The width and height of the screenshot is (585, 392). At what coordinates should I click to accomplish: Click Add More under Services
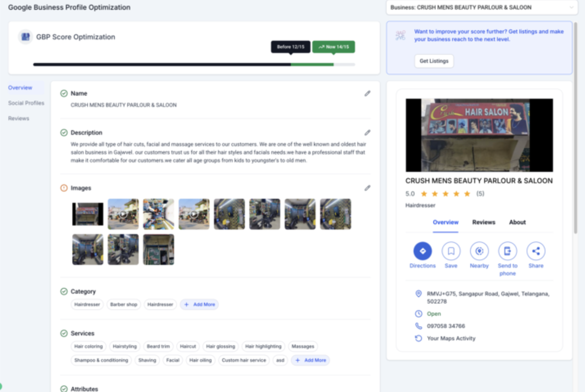pos(310,361)
